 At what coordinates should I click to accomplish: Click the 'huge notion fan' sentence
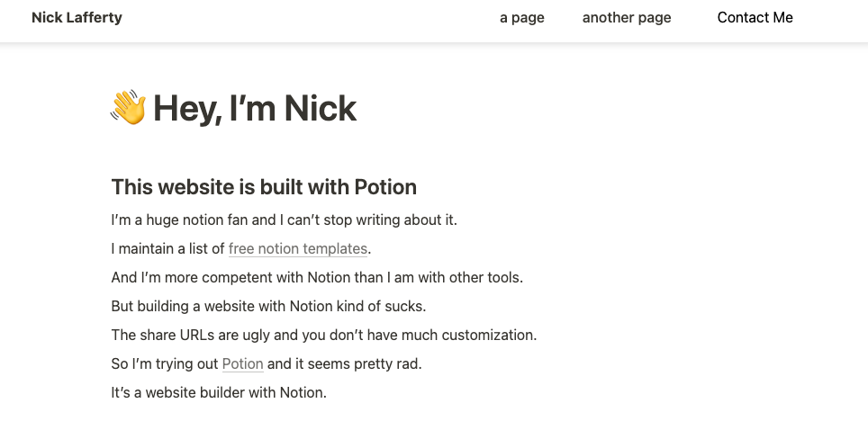coord(284,220)
